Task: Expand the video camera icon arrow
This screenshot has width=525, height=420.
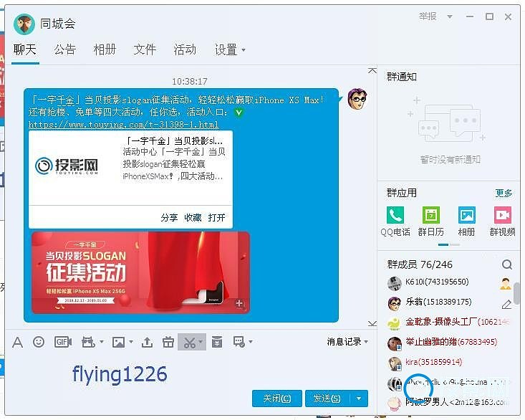Action: click(101, 342)
